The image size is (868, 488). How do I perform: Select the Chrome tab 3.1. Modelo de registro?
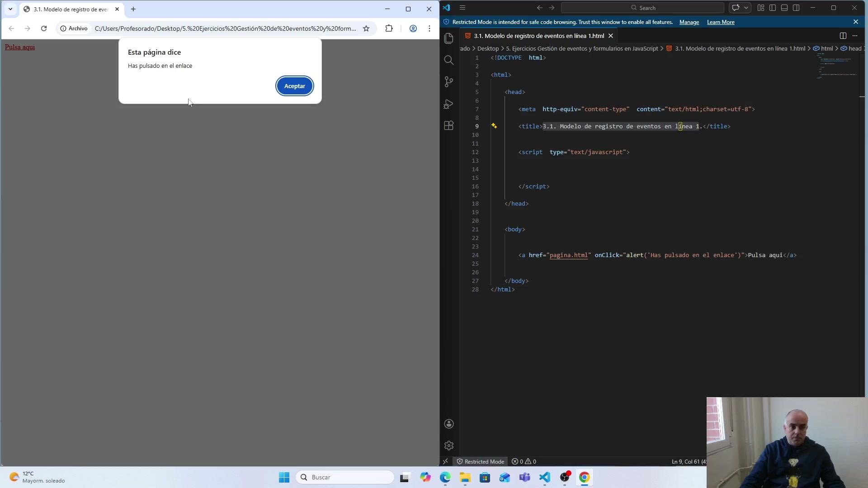point(71,9)
